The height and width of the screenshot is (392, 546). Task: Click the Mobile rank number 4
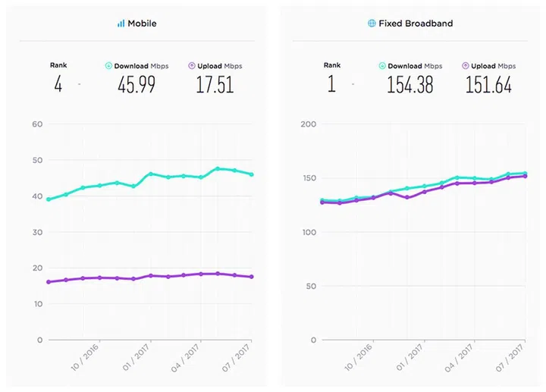tap(58, 85)
